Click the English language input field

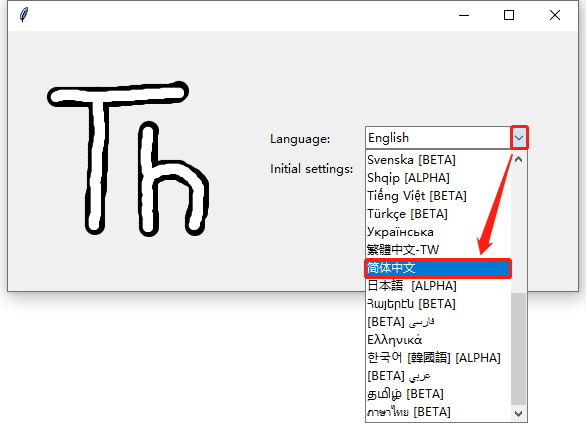(x=438, y=138)
